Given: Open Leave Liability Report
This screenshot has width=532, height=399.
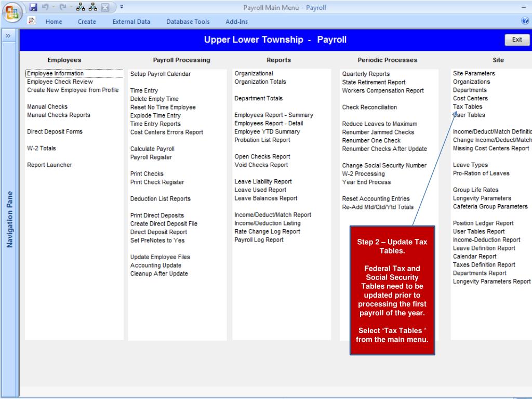Looking at the screenshot, I should [x=263, y=181].
